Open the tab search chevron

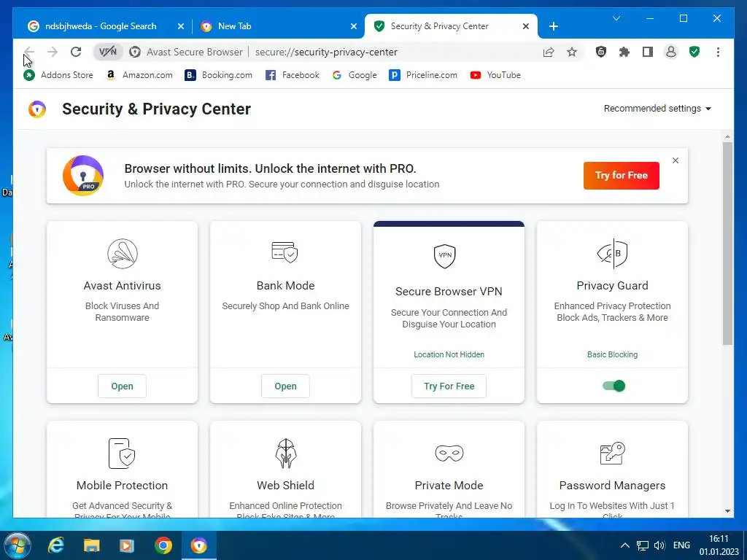[x=616, y=18]
